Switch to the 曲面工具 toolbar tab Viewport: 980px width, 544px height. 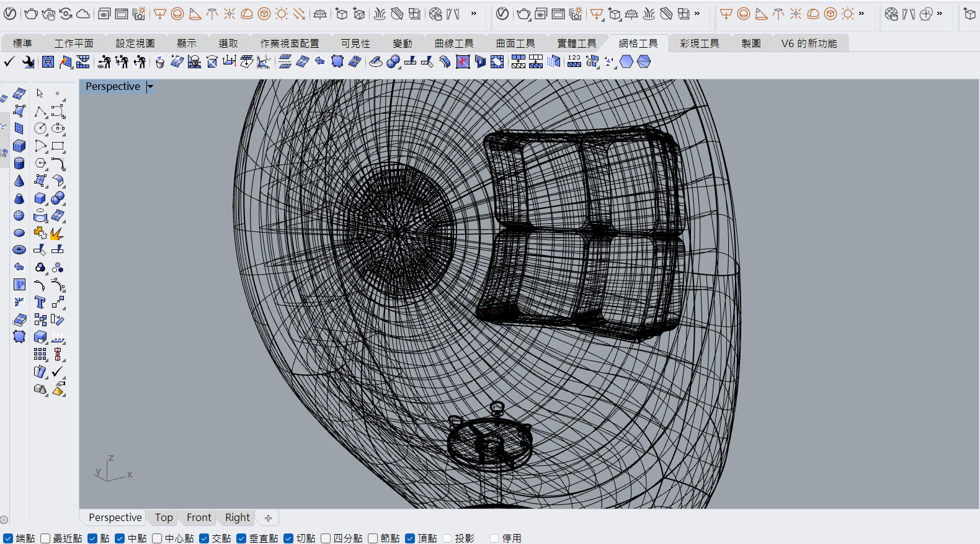(515, 43)
